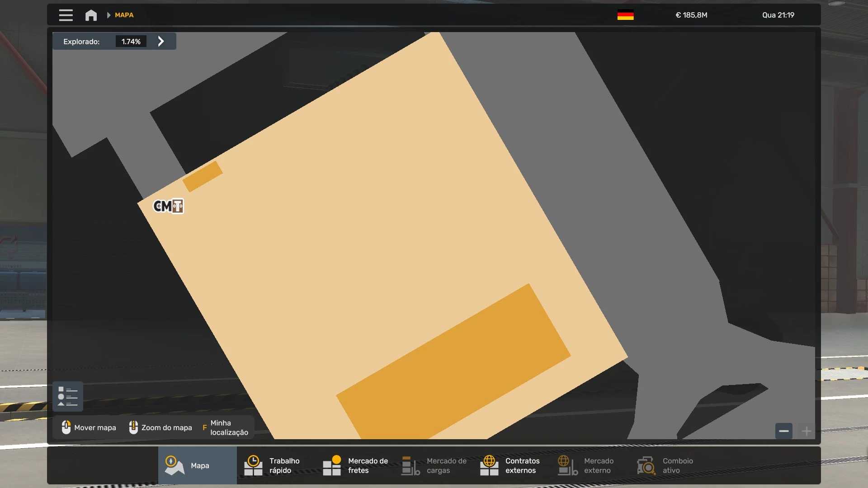Open Mercado de fretes tab

pyautogui.click(x=355, y=465)
